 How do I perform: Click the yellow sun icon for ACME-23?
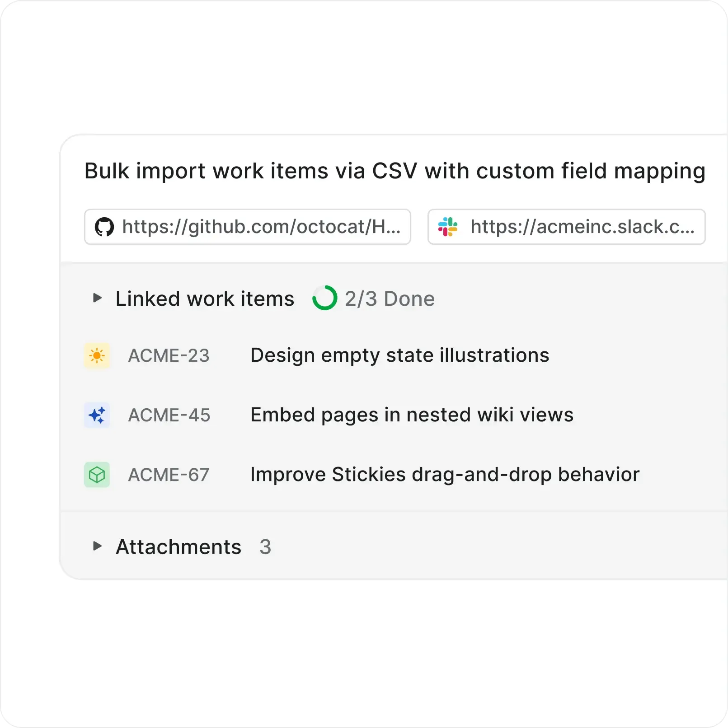pos(97,356)
